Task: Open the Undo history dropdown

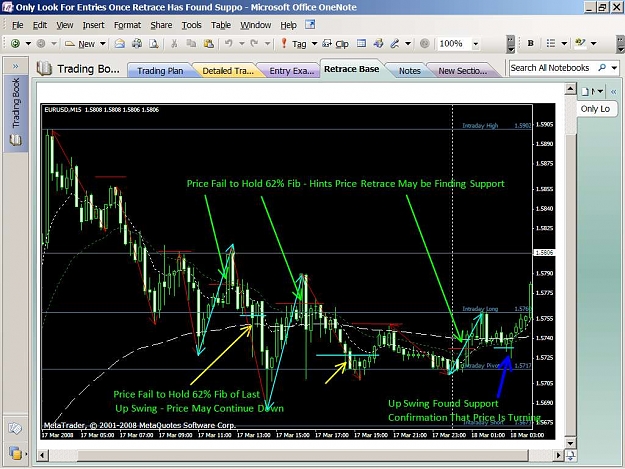Action: click(x=242, y=43)
